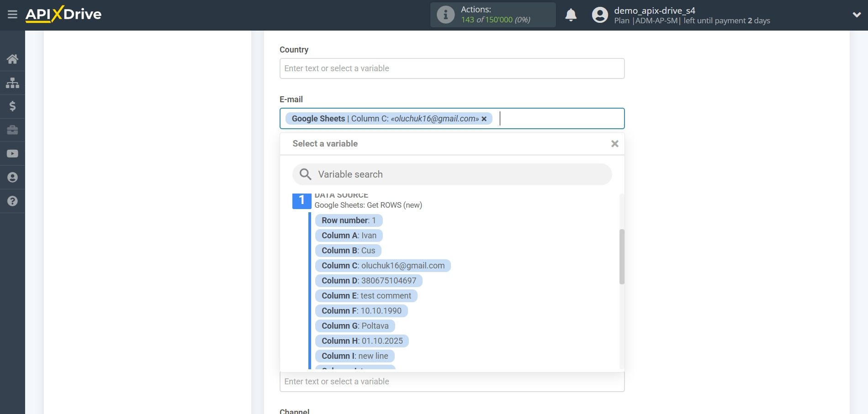Click the Actions info icon
The height and width of the screenshot is (414, 868).
pos(445,15)
